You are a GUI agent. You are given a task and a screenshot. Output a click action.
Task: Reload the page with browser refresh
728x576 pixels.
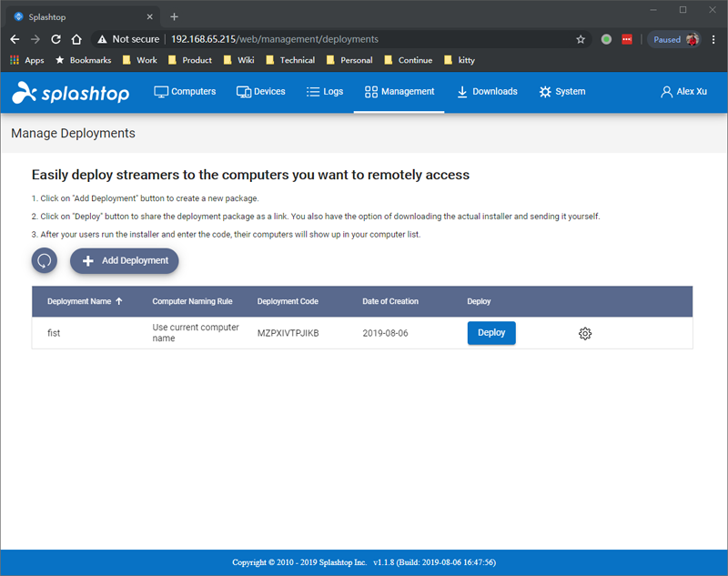(x=56, y=39)
